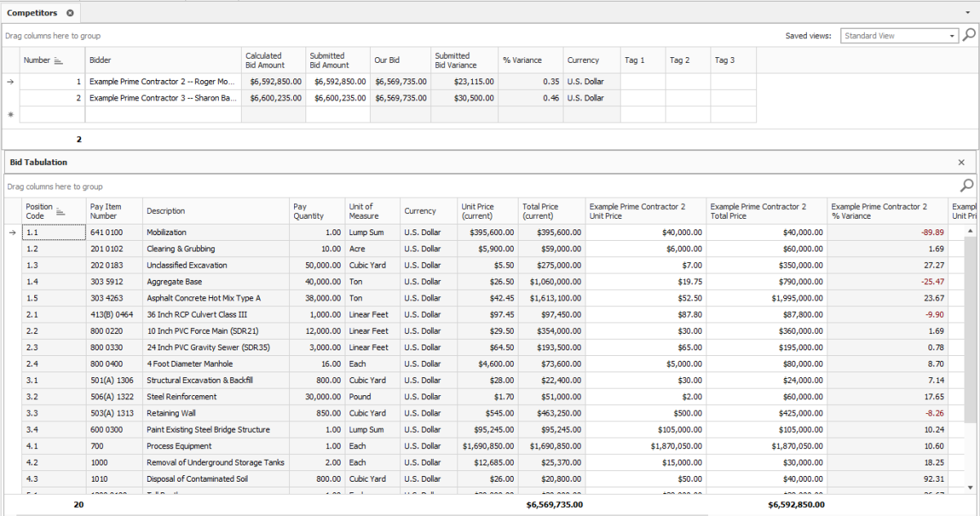Select Example Prime Contractor 3 bidder row
980x516 pixels.
tap(162, 98)
